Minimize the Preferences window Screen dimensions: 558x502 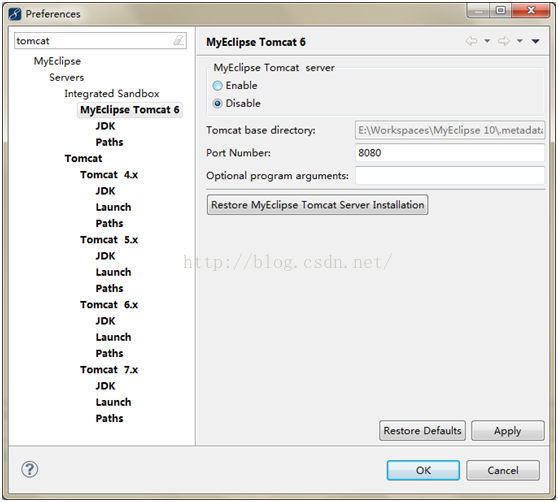(479, 11)
